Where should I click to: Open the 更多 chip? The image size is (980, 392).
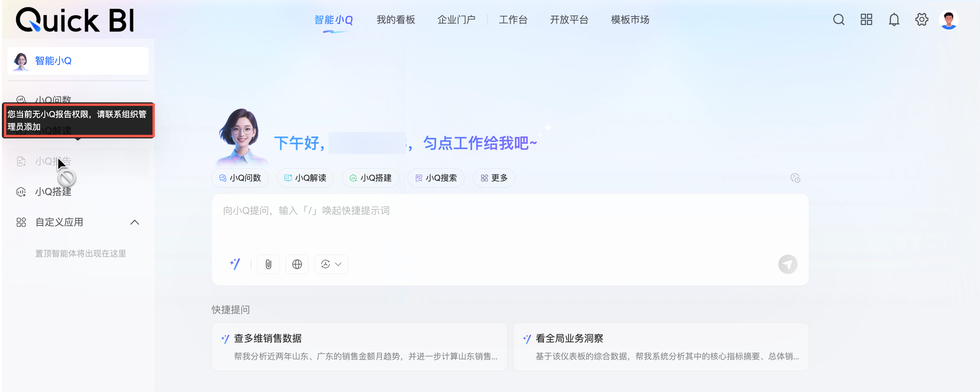pyautogui.click(x=494, y=178)
